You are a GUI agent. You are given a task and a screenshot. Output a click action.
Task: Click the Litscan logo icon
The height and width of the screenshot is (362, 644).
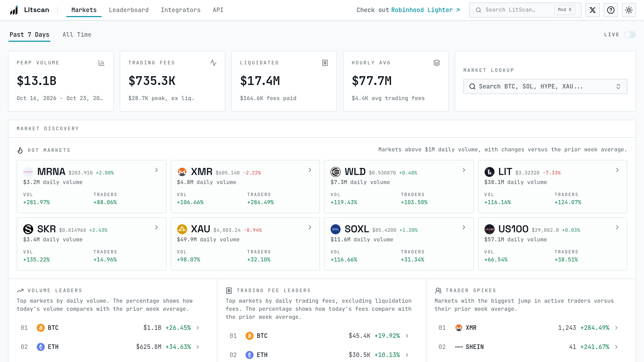point(14,10)
